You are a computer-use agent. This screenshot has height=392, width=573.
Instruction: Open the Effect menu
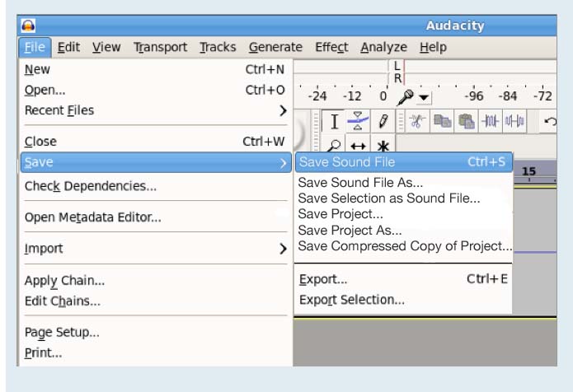coord(331,47)
